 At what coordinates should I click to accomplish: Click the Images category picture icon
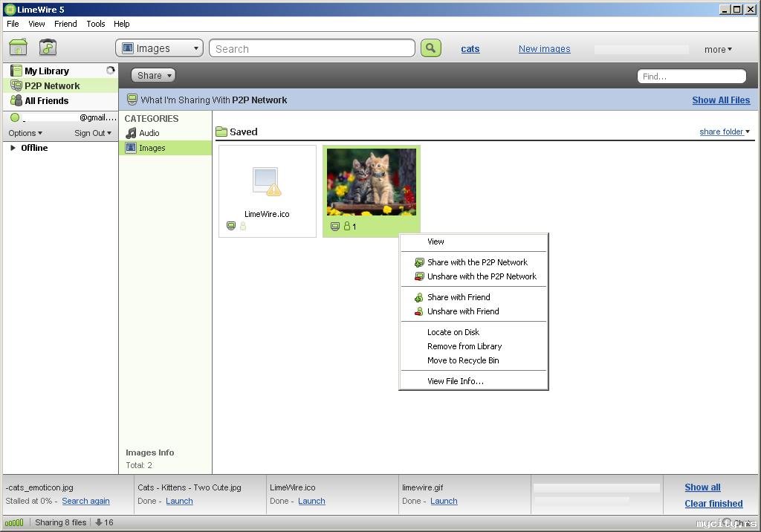(131, 148)
